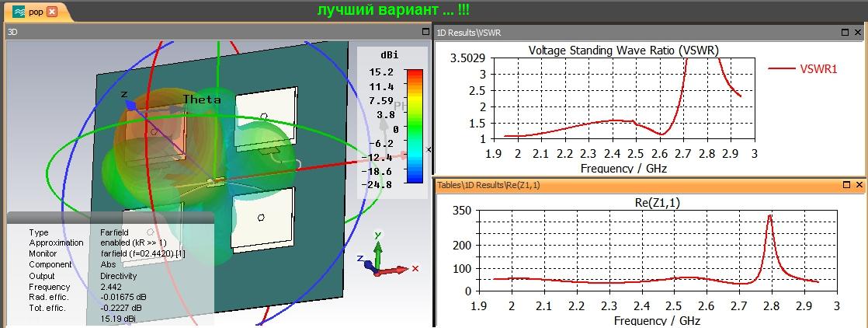Screen dimensions: 868x328
Task: Click the 350 top value on Re(Z1,1) axis
Action: 461,211
